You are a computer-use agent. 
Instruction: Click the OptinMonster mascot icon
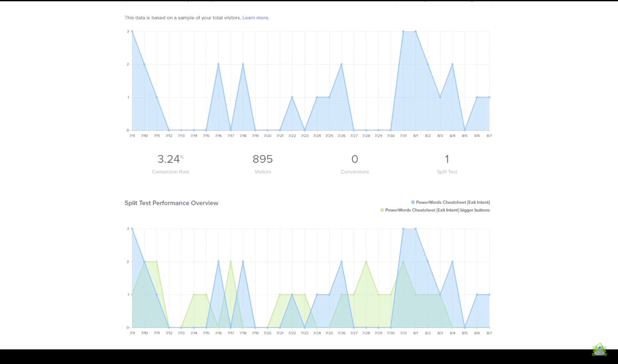pyautogui.click(x=599, y=349)
